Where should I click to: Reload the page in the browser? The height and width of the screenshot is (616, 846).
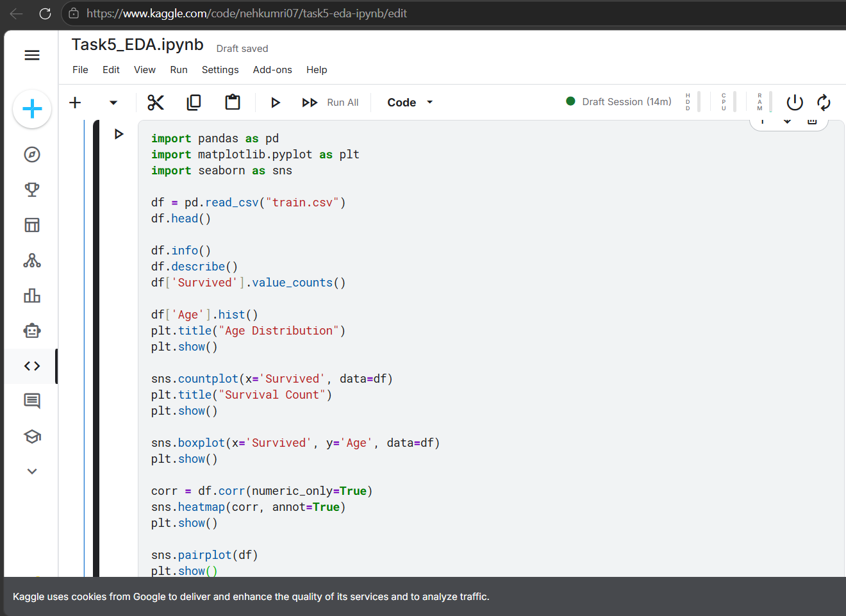point(45,13)
